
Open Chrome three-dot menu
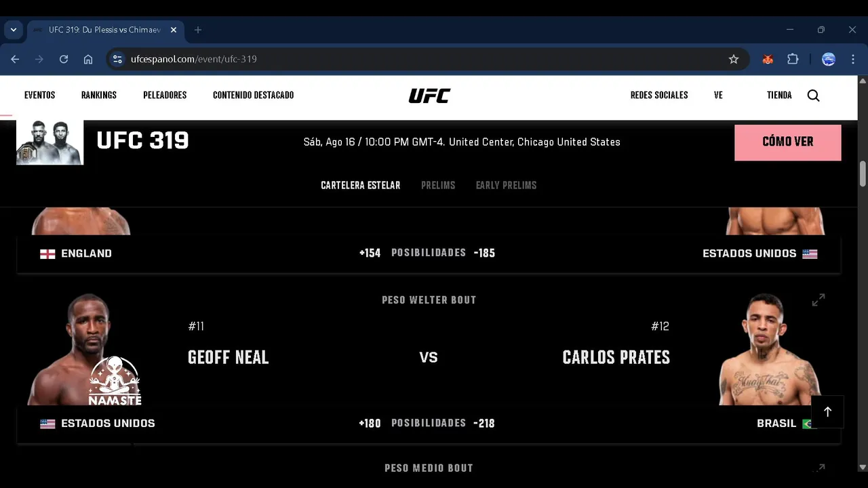(x=853, y=59)
